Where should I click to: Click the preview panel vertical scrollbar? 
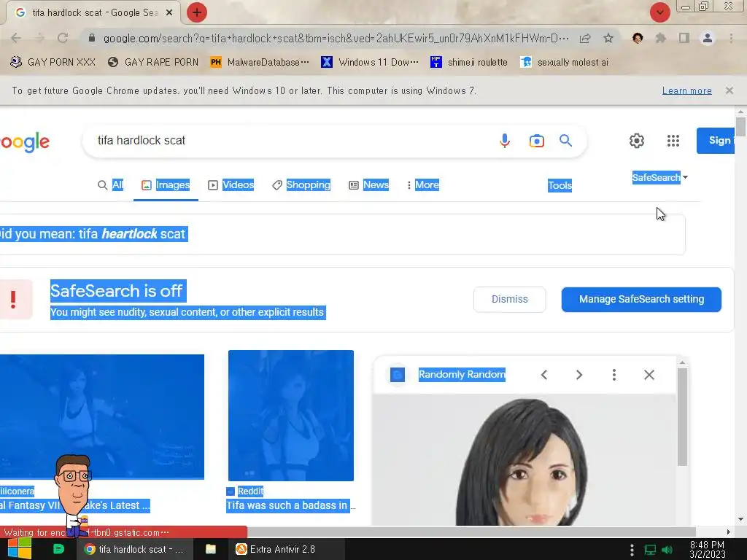coord(682,416)
